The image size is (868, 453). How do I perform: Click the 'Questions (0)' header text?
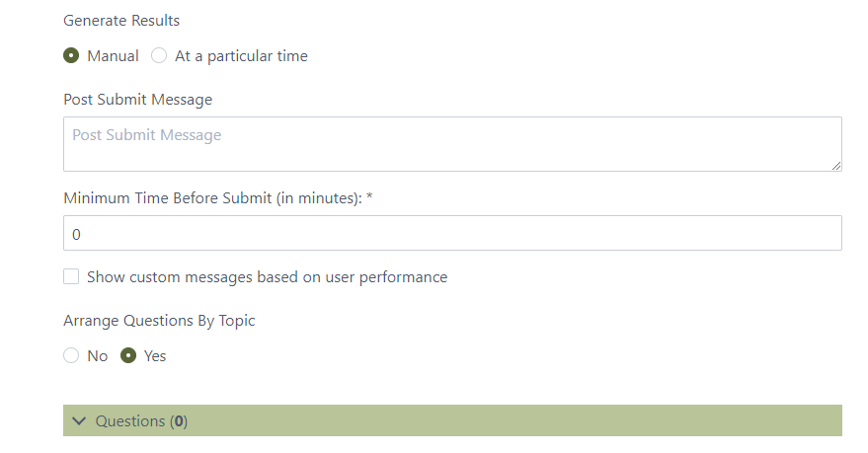(141, 421)
